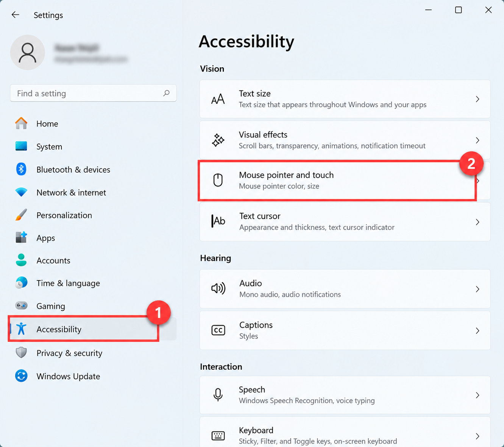Go to System settings

[x=93, y=146]
